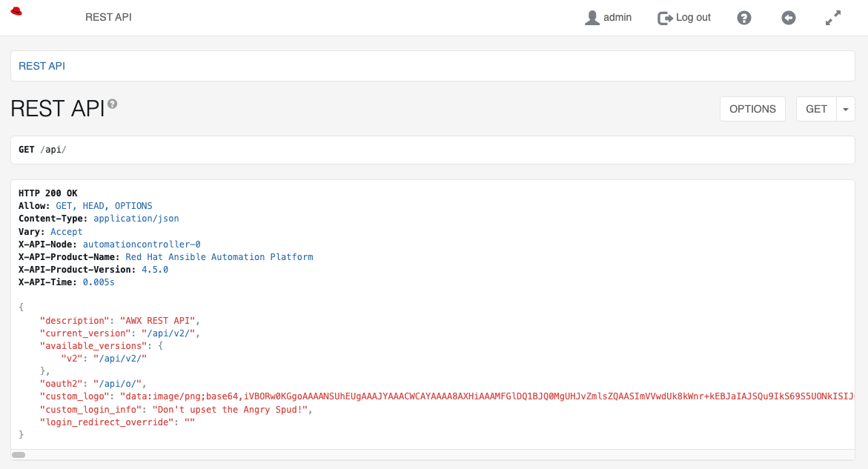Image resolution: width=868 pixels, height=469 pixels.
Task: Click the Log out icon
Action: coord(665,19)
